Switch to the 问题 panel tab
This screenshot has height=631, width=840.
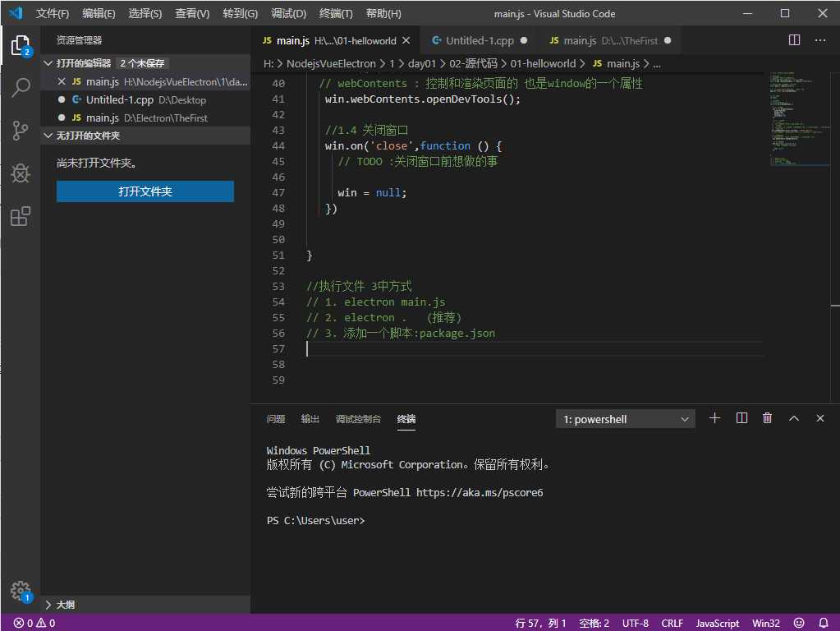point(275,419)
